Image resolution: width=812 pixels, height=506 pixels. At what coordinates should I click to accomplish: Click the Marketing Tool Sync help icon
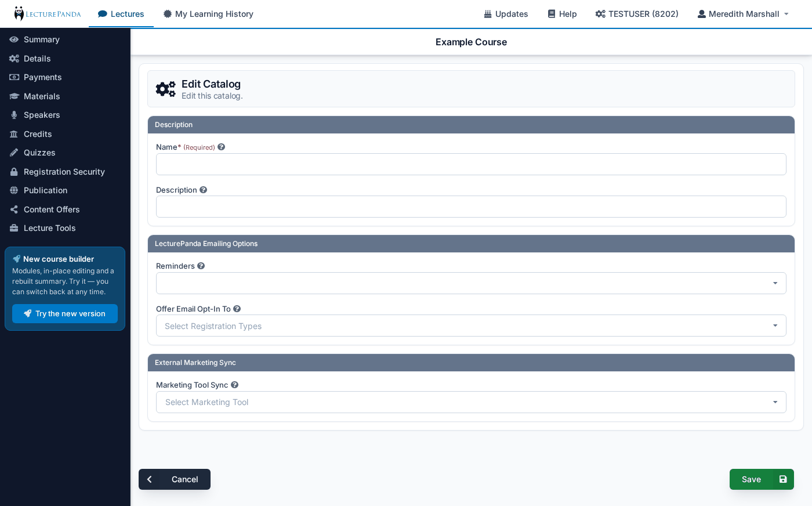point(234,385)
